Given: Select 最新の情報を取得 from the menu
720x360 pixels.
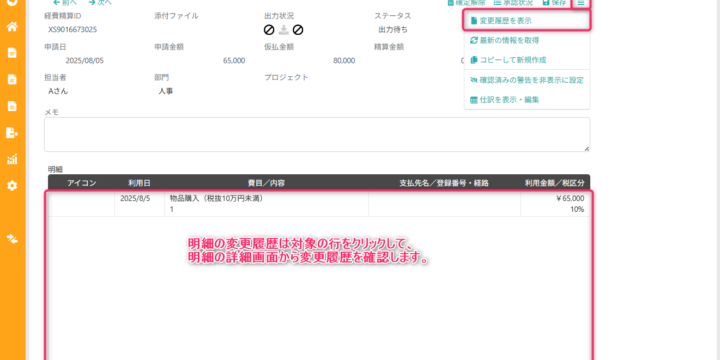Looking at the screenshot, I should [x=527, y=40].
